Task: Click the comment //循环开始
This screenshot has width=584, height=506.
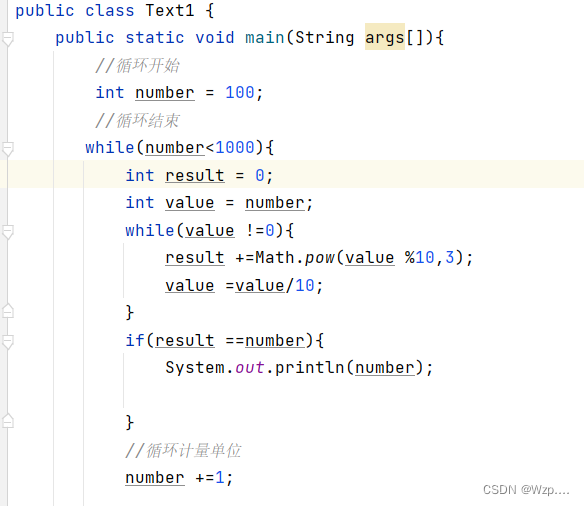Action: click(137, 66)
